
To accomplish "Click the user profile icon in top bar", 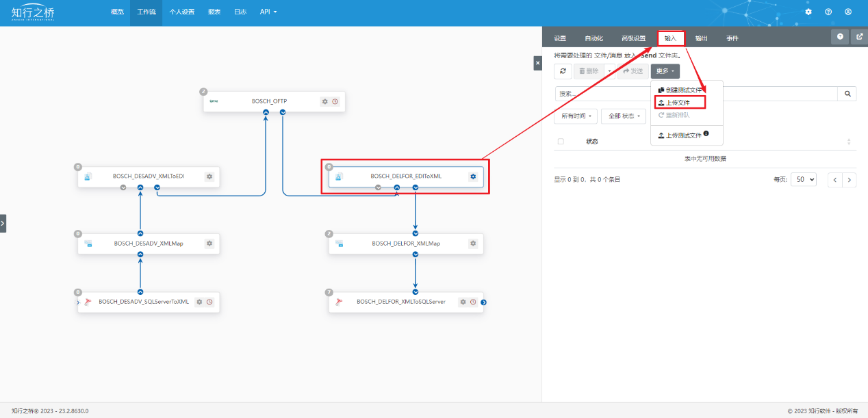I will pos(847,12).
